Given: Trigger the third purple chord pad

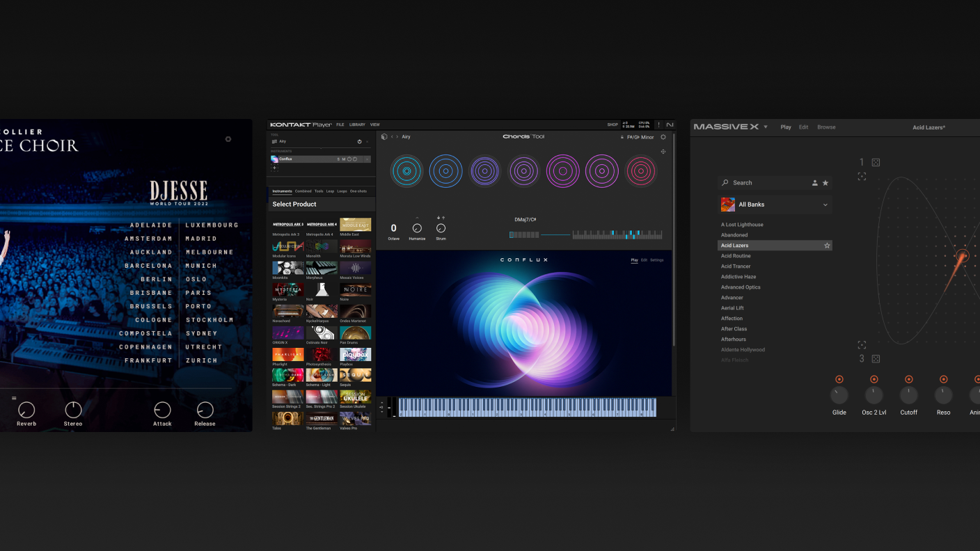Looking at the screenshot, I should click(x=484, y=170).
